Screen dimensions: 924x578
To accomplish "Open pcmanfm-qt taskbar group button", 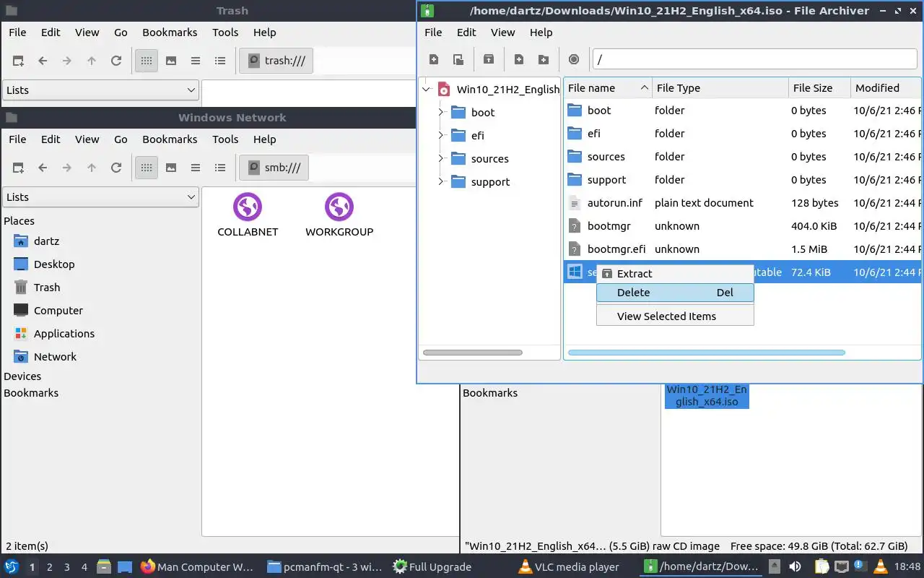I will tap(325, 567).
